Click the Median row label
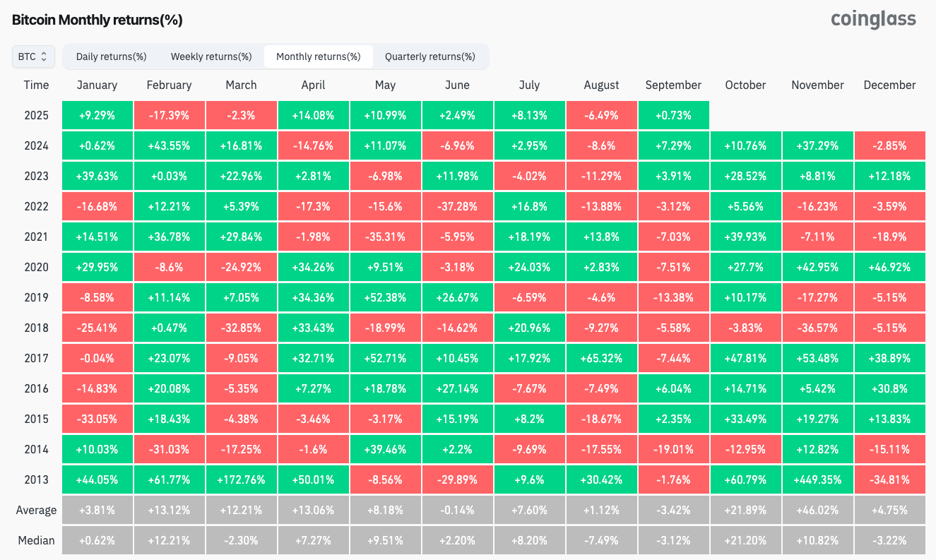This screenshot has height=560, width=936. pos(36,540)
